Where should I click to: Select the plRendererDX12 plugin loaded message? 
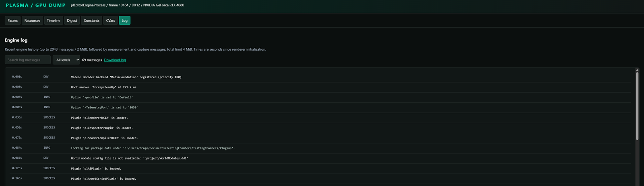[99, 118]
